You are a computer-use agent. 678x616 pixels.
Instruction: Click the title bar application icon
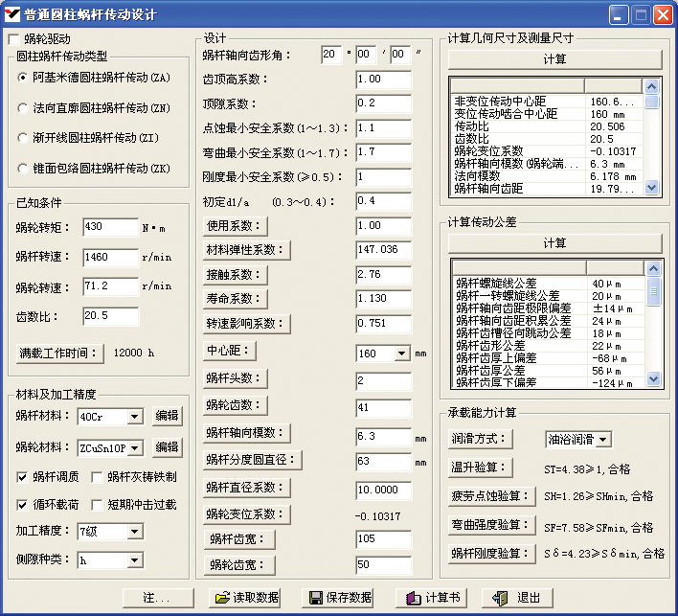pyautogui.click(x=12, y=14)
